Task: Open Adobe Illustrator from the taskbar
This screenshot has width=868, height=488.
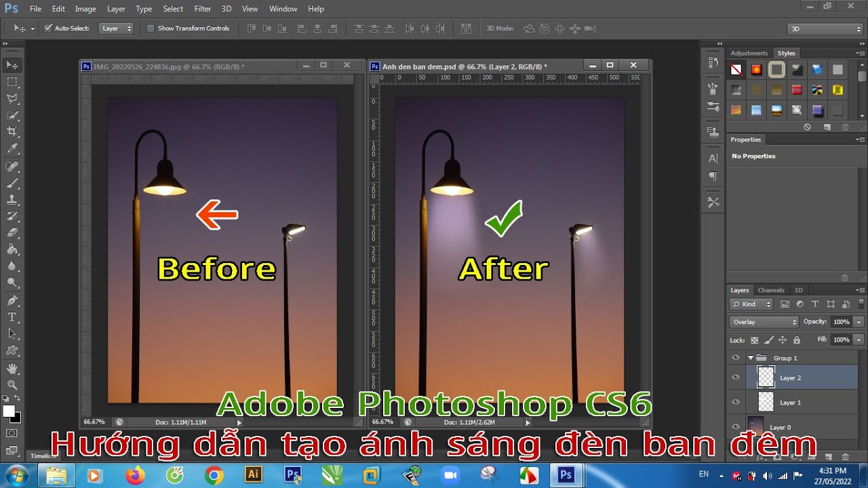Action: [254, 475]
